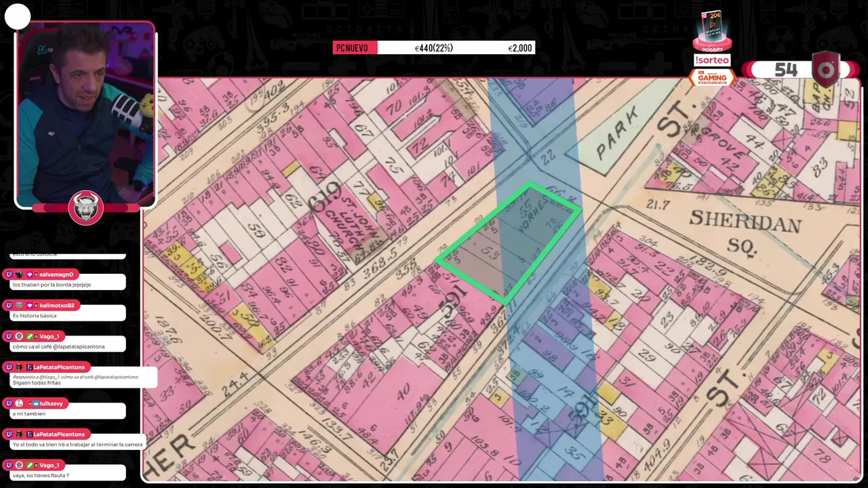
Task: Click the heart badge next to kalimotxo82
Action: [29, 306]
